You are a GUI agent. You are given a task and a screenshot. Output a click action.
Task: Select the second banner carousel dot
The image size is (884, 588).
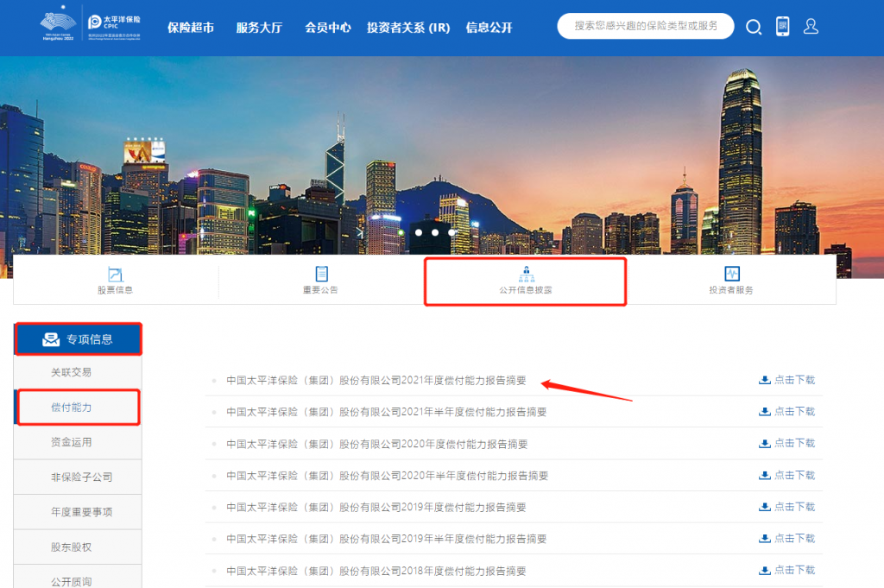[435, 232]
